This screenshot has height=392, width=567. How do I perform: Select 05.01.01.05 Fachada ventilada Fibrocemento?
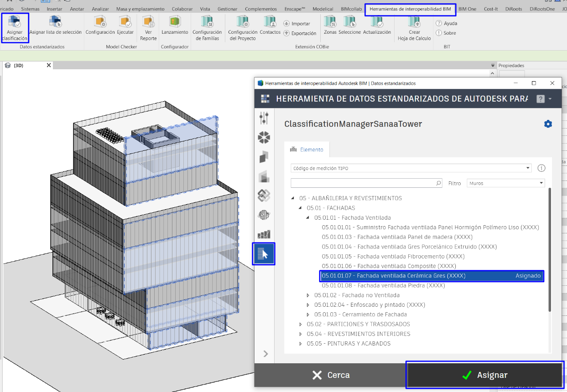(x=393, y=256)
